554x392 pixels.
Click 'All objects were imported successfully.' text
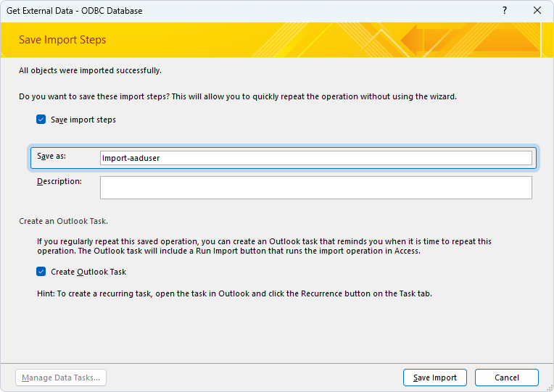pos(90,70)
